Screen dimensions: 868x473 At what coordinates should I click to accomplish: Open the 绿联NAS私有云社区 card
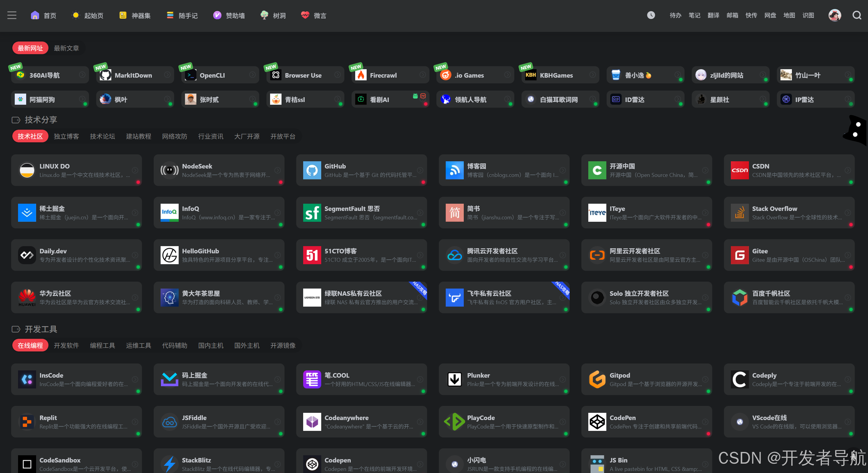coord(361,298)
